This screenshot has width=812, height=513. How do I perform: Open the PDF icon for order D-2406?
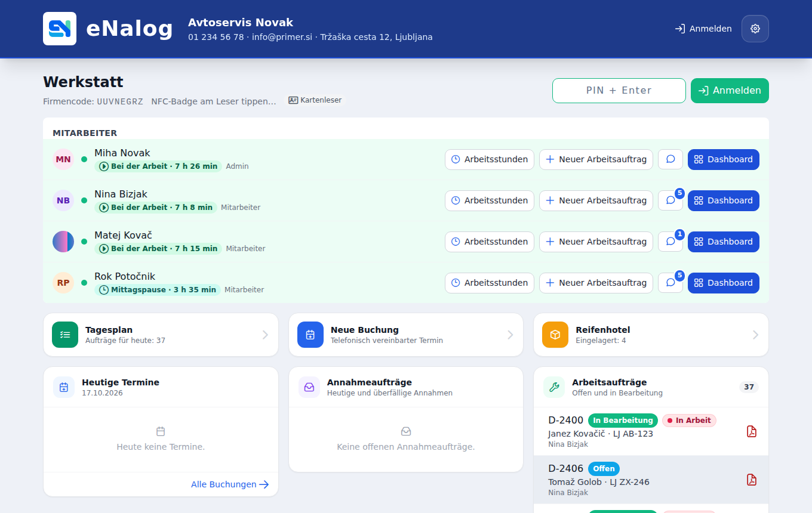point(752,480)
